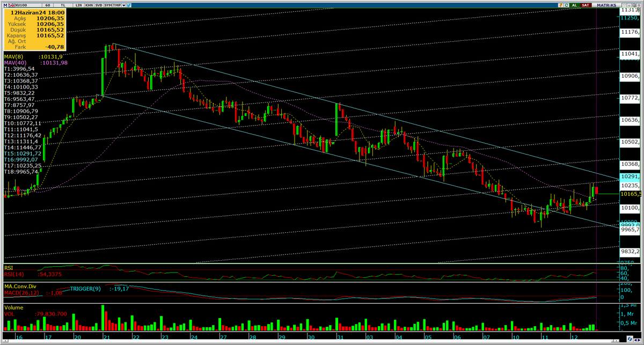Switch the TL currency selector
Image resolution: width=644 pixels, height=345 pixels.
63,5
